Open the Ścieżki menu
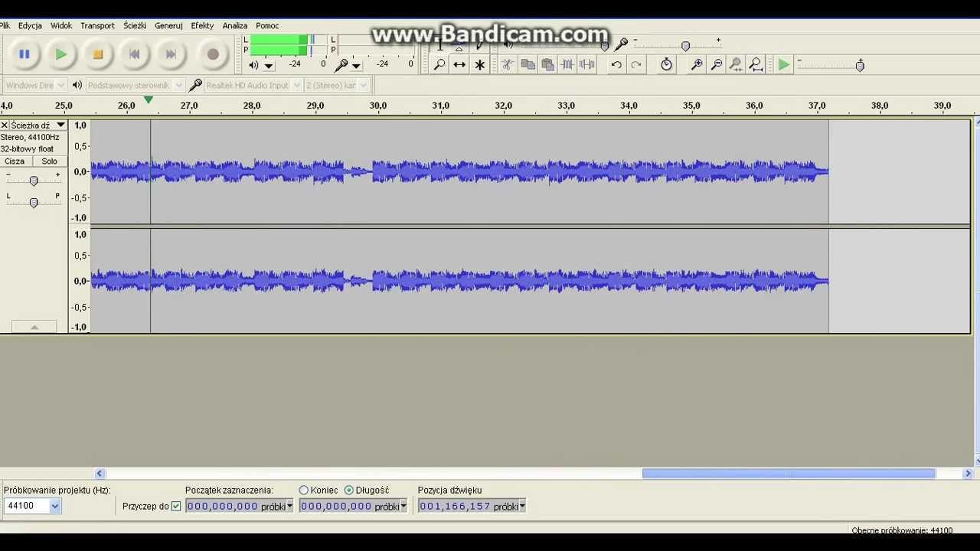This screenshot has height=551, width=980. [x=135, y=25]
